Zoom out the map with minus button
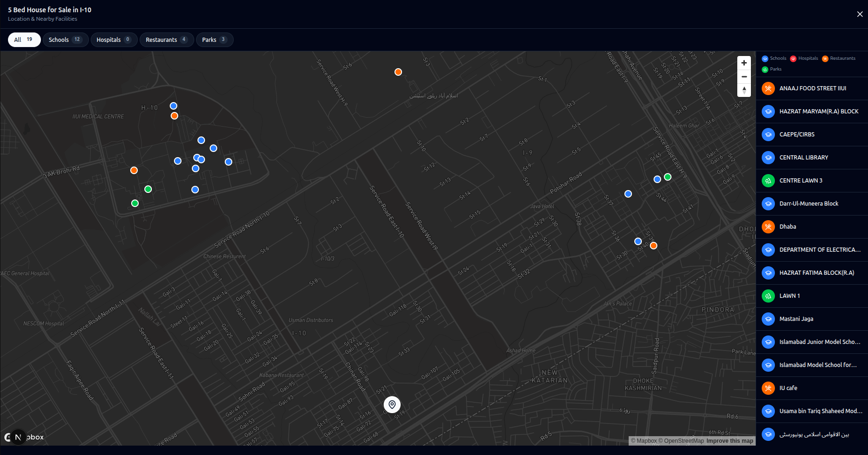 tap(744, 77)
